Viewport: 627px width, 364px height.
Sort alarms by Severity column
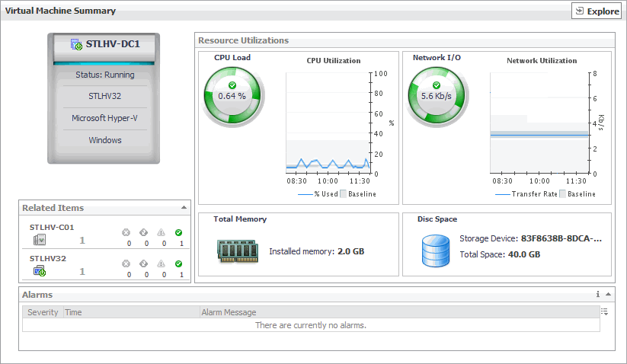click(43, 312)
